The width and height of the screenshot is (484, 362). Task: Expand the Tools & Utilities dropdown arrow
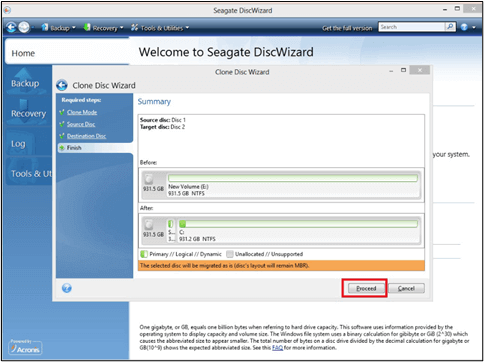(187, 28)
